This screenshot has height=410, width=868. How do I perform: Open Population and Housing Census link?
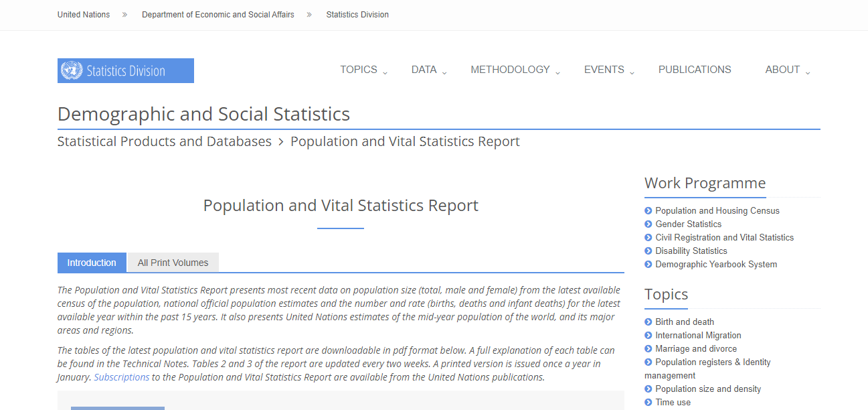tap(717, 210)
